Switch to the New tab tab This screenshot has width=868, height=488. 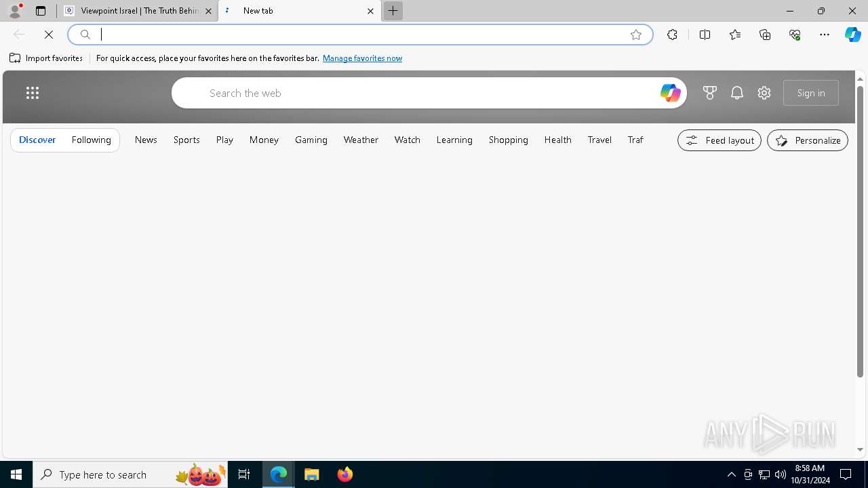pyautogui.click(x=299, y=11)
